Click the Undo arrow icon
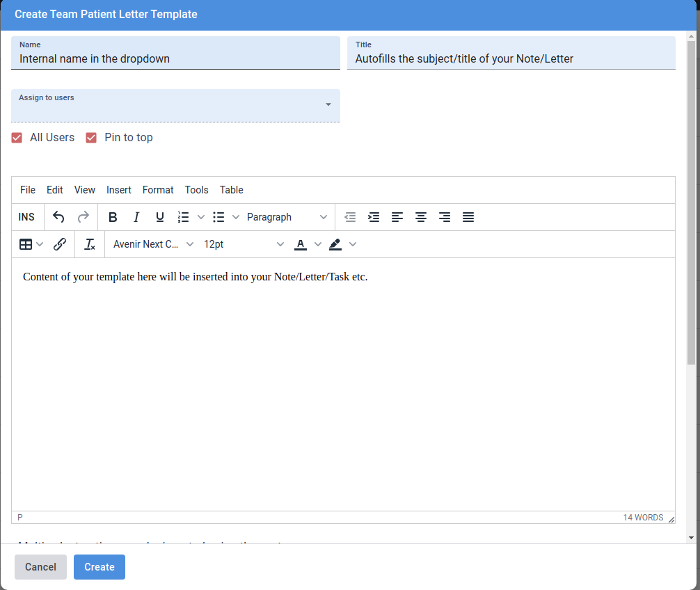 coord(58,217)
